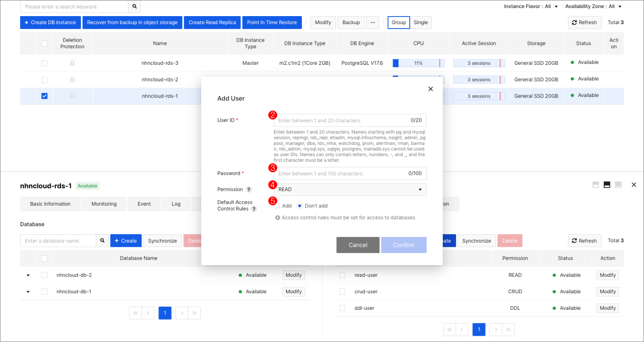Uncheck the nhncloud-rds-1 row checkbox
This screenshot has height=342, width=644.
[44, 96]
